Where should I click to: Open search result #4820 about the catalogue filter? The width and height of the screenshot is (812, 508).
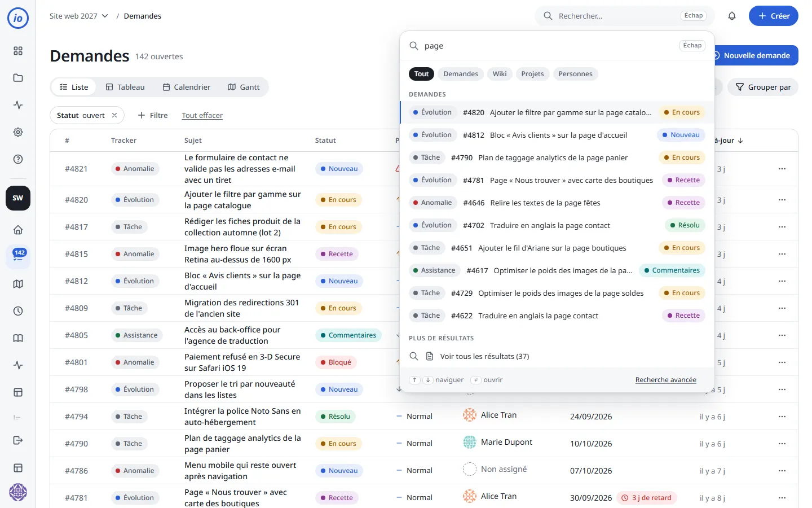tap(557, 112)
